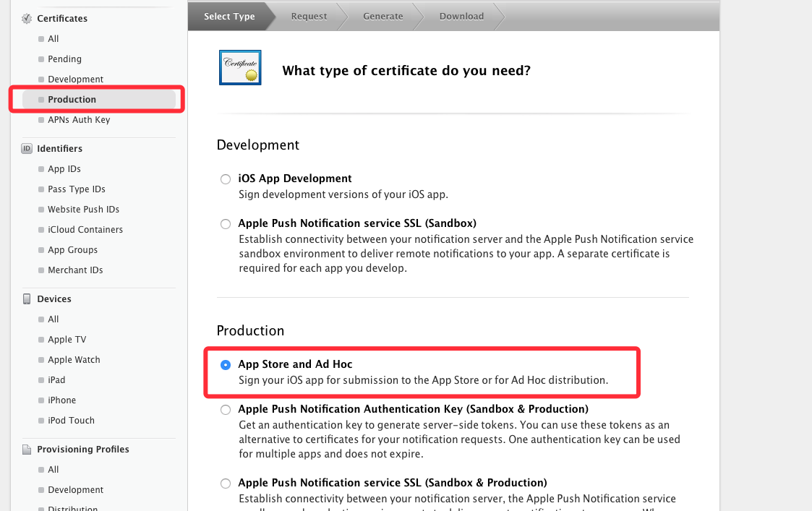Screen dimensions: 812x511
Task: Open Development under Provisioning Profiles
Action: pos(76,489)
